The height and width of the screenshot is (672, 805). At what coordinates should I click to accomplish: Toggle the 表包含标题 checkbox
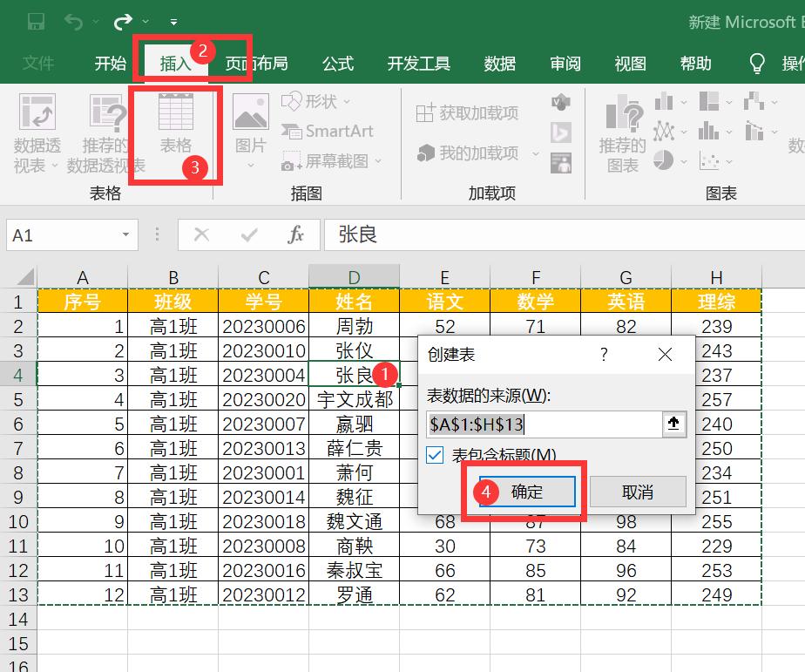click(x=435, y=455)
